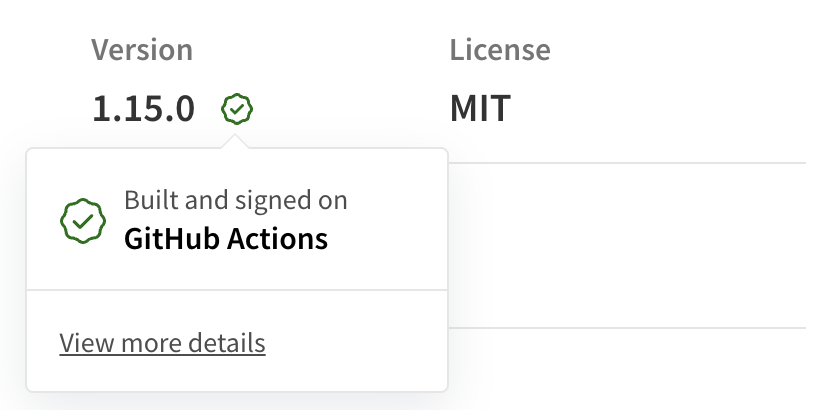This screenshot has height=410, width=836.
Task: Click the Version heading label
Action: click(x=142, y=49)
